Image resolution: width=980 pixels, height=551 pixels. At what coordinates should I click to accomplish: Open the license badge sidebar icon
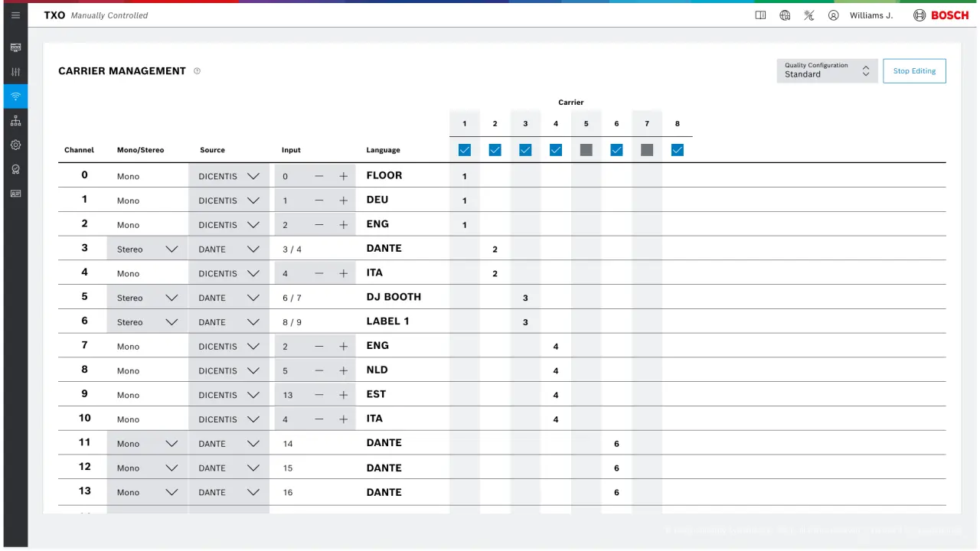[x=15, y=170]
